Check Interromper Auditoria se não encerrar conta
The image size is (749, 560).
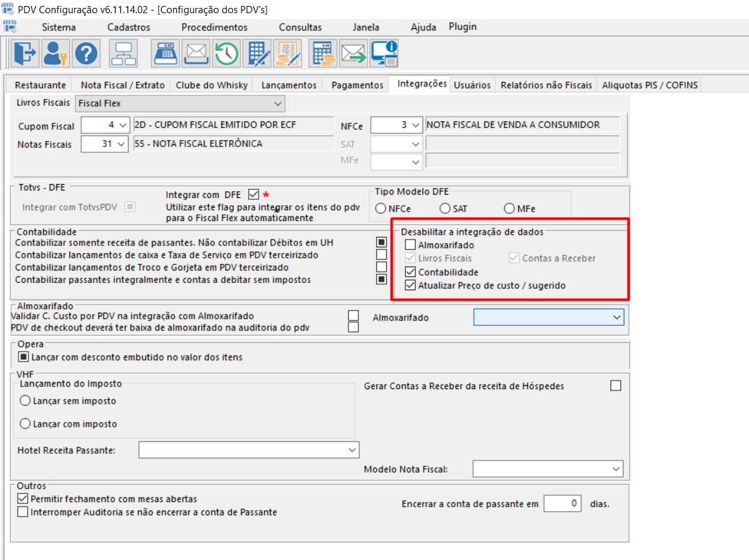(22, 512)
